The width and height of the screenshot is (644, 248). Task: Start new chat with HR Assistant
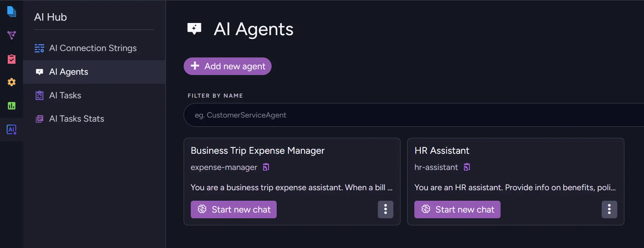click(x=457, y=209)
